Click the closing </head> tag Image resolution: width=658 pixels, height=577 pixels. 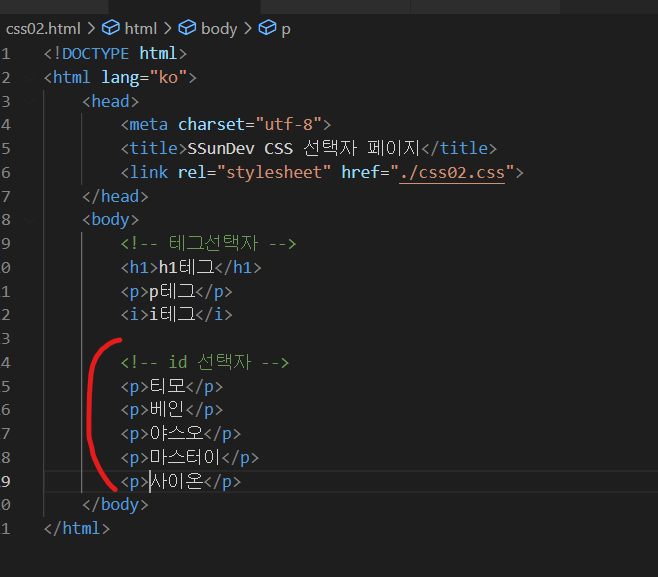pyautogui.click(x=115, y=196)
